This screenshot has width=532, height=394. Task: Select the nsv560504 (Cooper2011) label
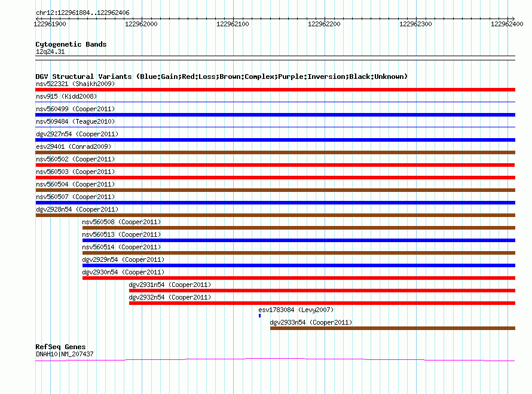(x=75, y=184)
